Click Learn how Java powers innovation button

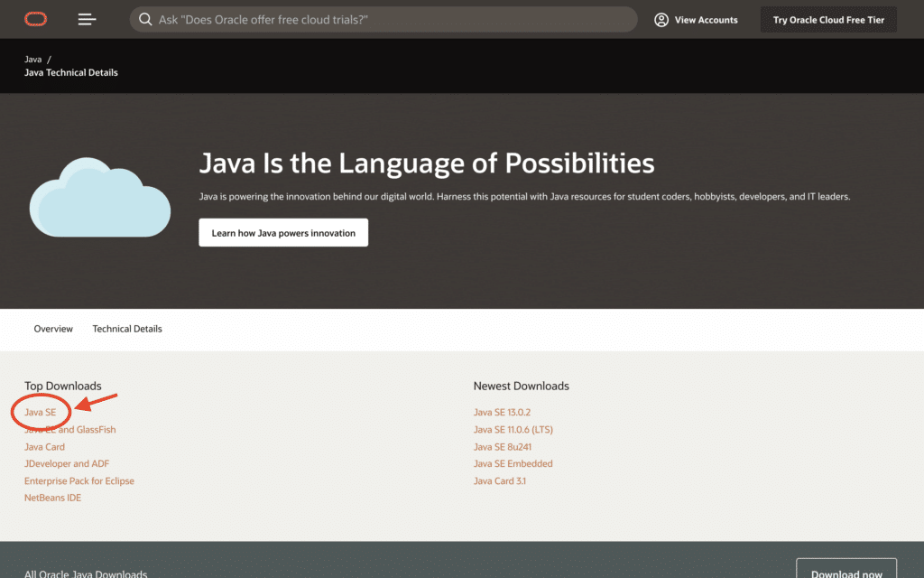tap(283, 233)
